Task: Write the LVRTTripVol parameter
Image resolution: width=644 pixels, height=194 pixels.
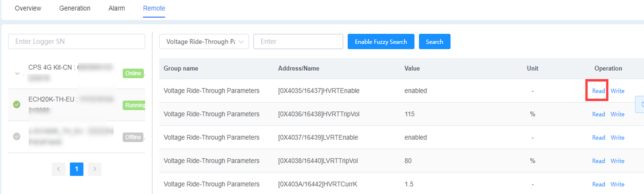Action: pyautogui.click(x=617, y=161)
